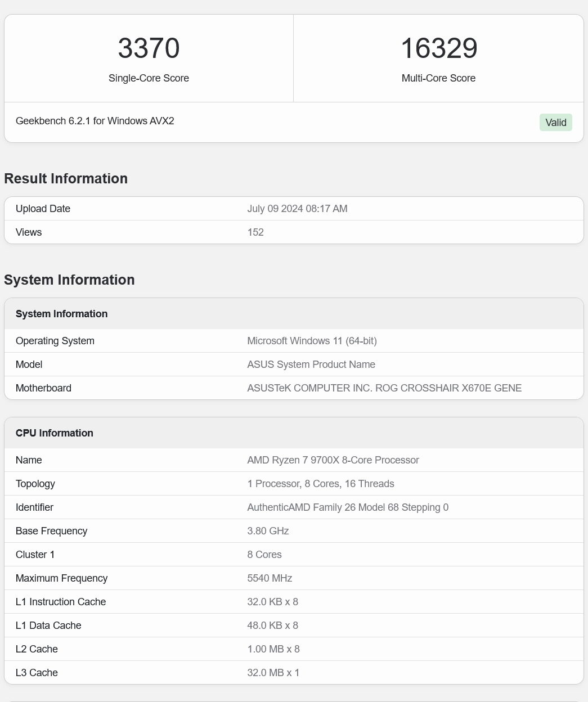The image size is (588, 702).
Task: Click the upload date July 09 2024 value
Action: coord(297,209)
